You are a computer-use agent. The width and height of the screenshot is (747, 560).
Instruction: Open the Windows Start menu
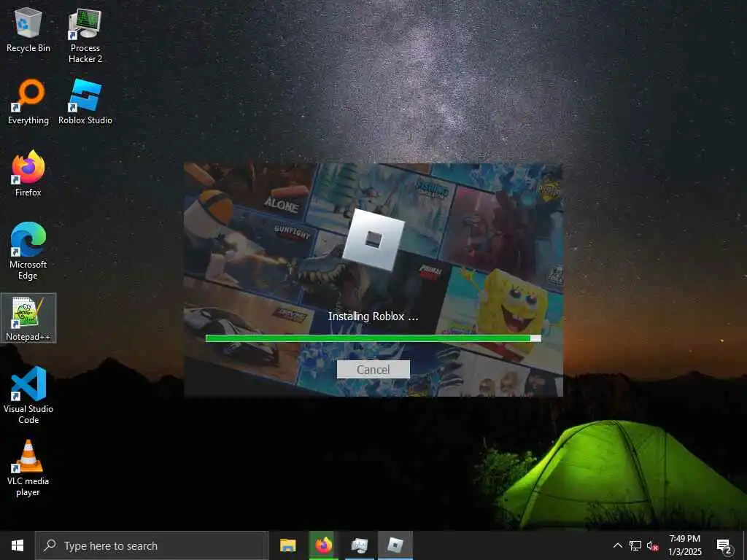(18, 545)
